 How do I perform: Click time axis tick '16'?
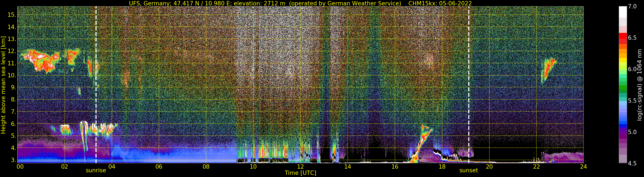coord(395,167)
